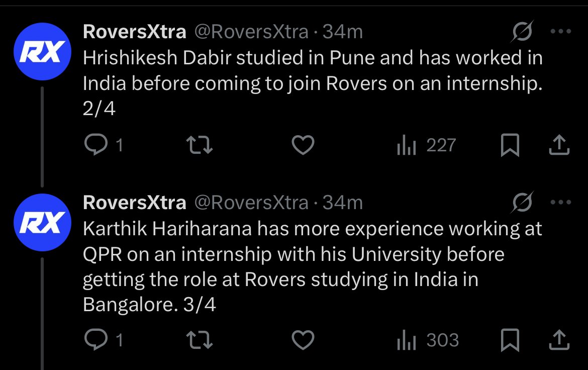588x370 pixels.
Task: View analytics showing 303 views
Action: click(x=428, y=341)
